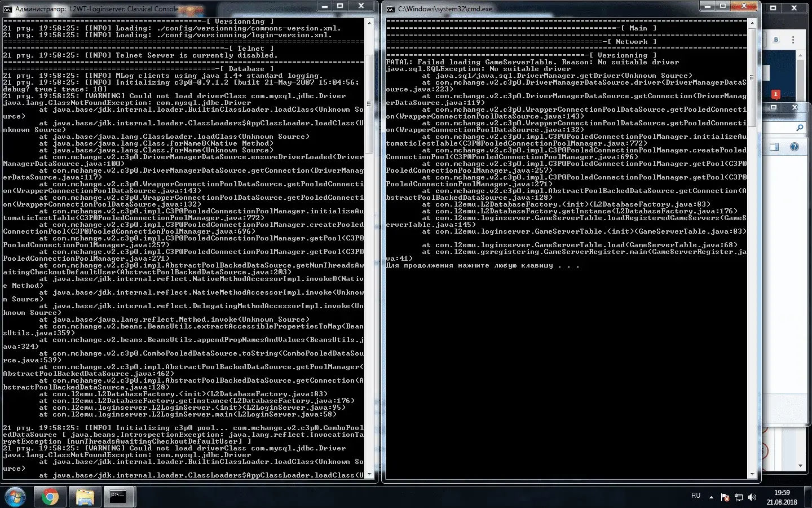Screen dimensions: 812x508
Task: Click the cmd.exe scrollbar thumb
Action: (x=752, y=77)
